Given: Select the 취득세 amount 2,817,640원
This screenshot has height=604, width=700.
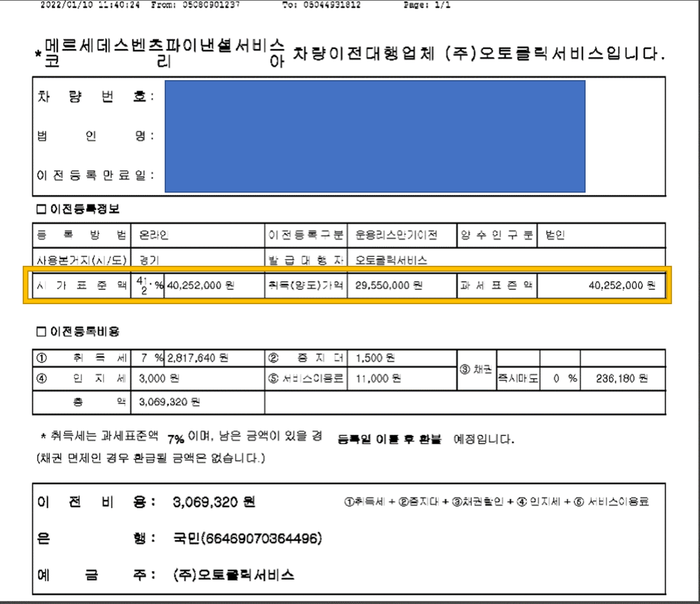Looking at the screenshot, I should (197, 358).
